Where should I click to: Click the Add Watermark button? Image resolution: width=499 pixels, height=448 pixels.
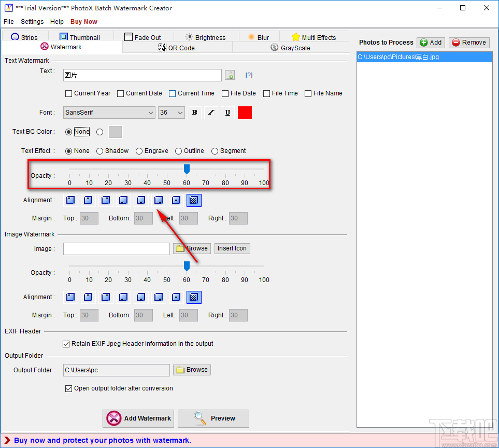[x=138, y=418]
